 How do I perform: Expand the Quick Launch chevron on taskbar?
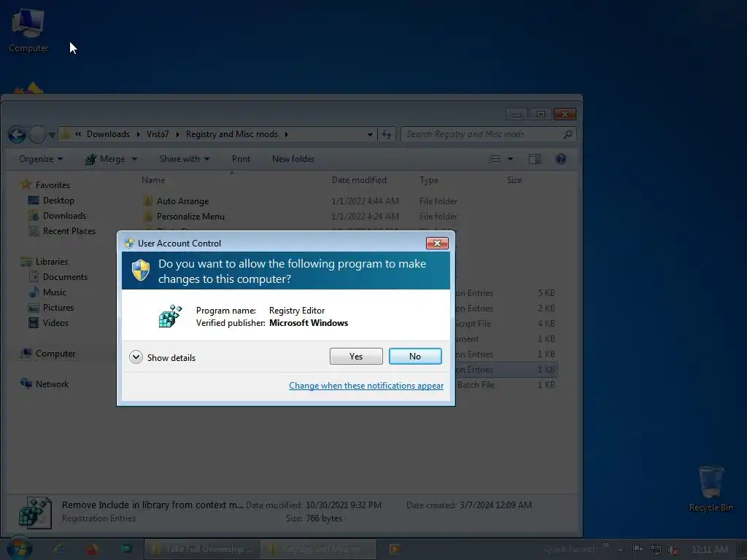(x=606, y=545)
